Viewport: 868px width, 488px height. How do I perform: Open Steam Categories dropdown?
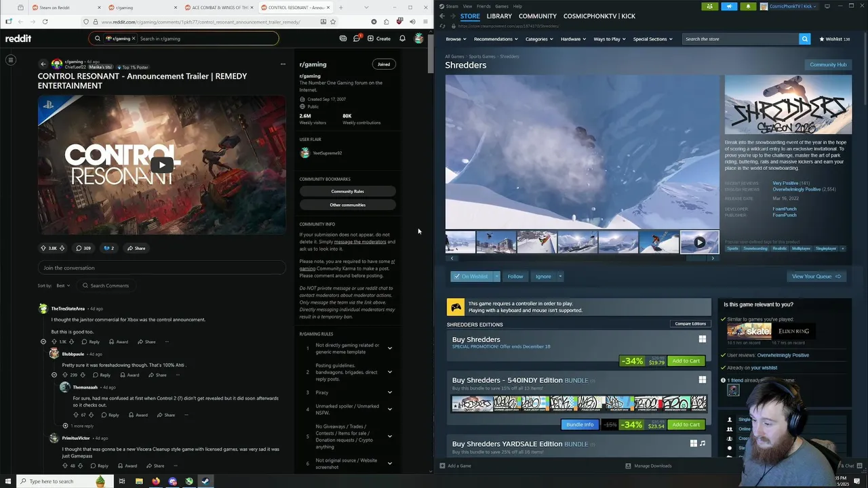tap(539, 39)
